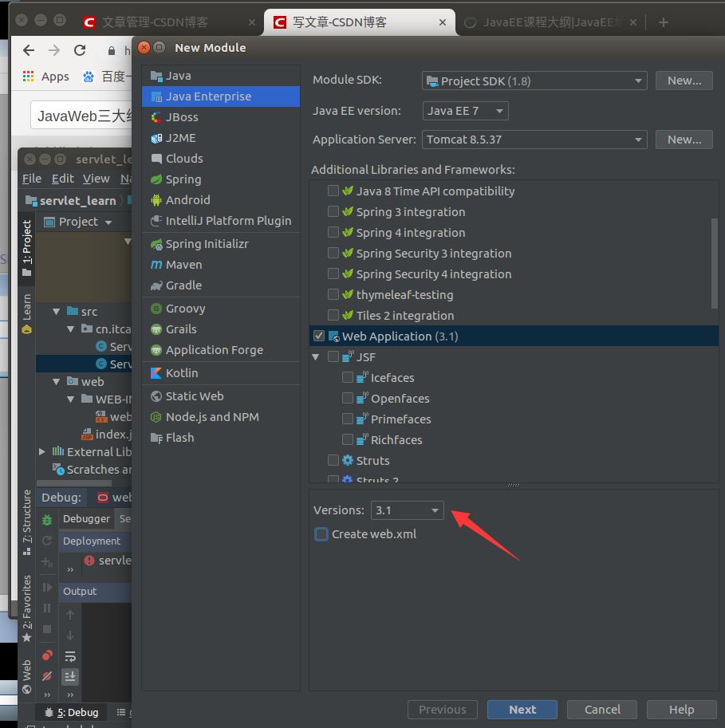Pick the Spring module type
Image resolution: width=725 pixels, height=728 pixels.
coord(221,179)
